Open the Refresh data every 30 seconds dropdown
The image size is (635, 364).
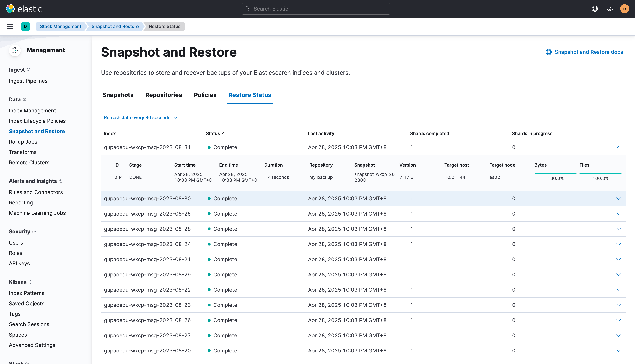[x=141, y=117]
